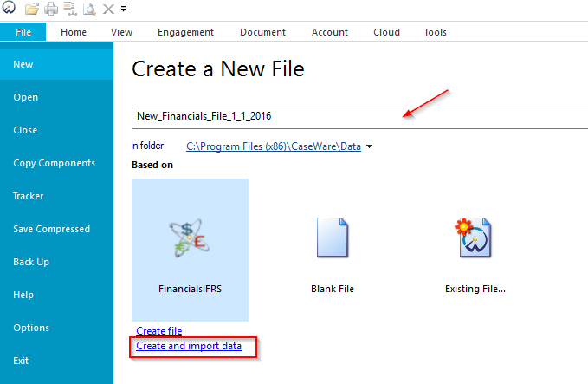Image resolution: width=588 pixels, height=384 pixels.
Task: Expand the folder location dropdown arrow
Action: click(x=370, y=146)
